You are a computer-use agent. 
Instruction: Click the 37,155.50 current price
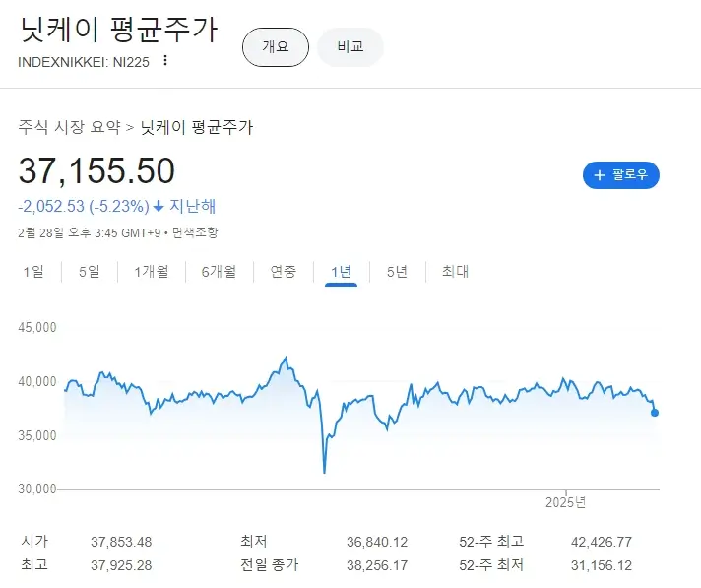pyautogui.click(x=96, y=171)
